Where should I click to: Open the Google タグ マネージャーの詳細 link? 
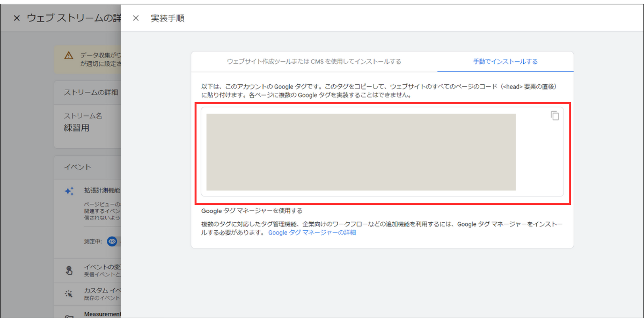click(312, 233)
